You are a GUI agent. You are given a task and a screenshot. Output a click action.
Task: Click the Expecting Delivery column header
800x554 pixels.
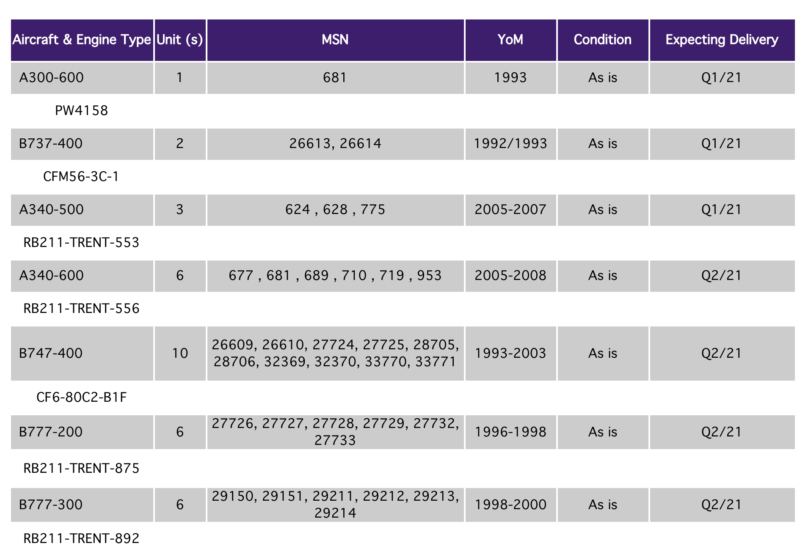(x=722, y=40)
